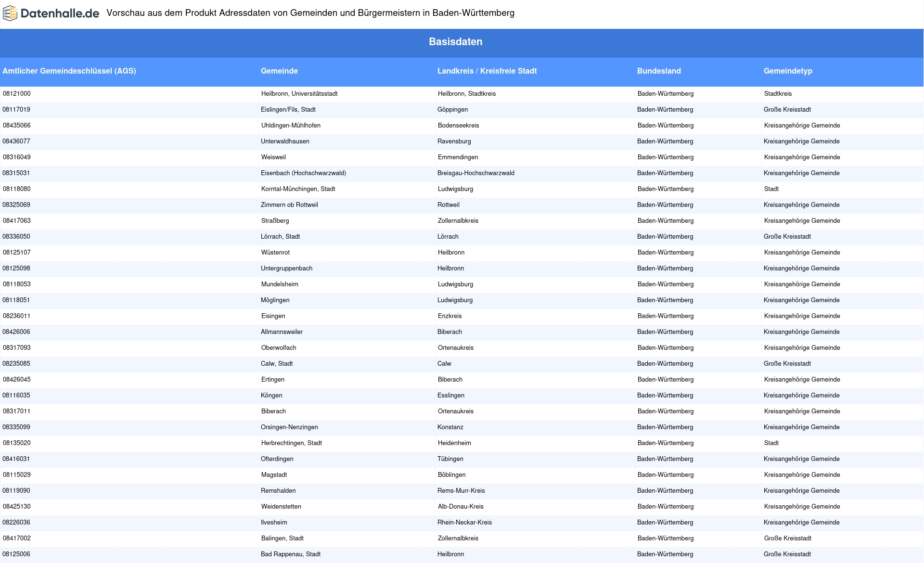The image size is (924, 563).
Task: Select the Böblingen district cell
Action: tap(452, 475)
